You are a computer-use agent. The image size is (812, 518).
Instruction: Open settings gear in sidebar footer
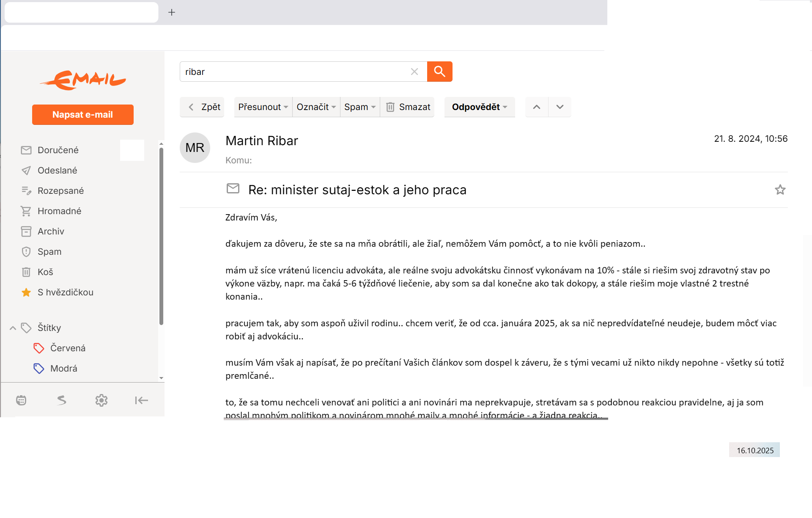click(x=101, y=400)
